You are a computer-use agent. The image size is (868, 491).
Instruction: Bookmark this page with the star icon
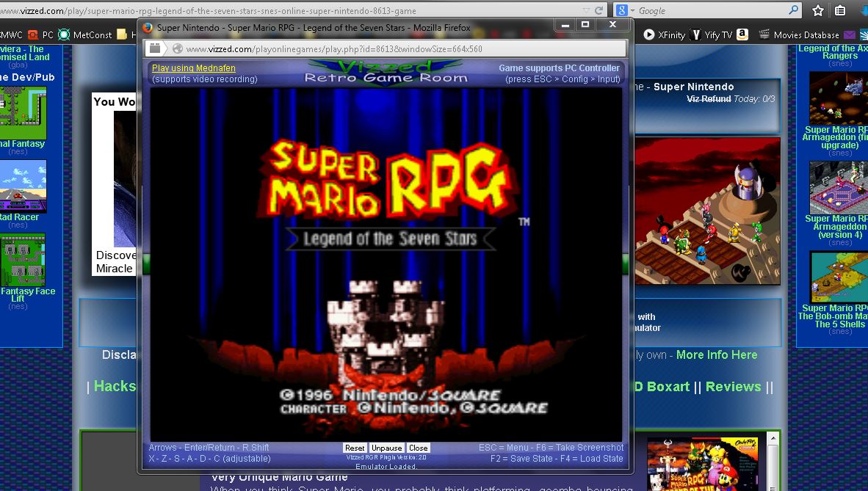(817, 10)
